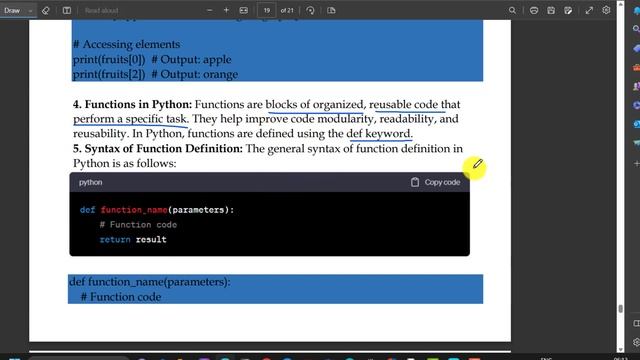Click the Copy code button
Screen dimensions: 640x360
pyautogui.click(x=436, y=182)
